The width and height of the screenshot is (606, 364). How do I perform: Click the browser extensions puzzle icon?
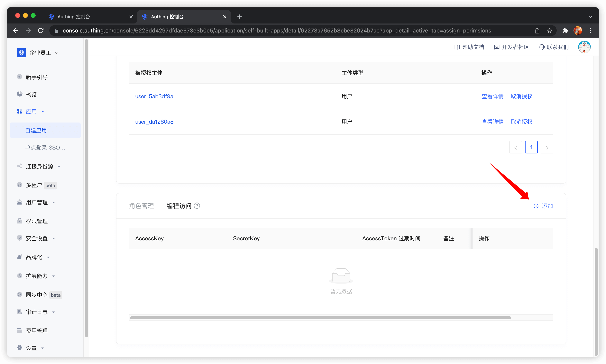[565, 31]
